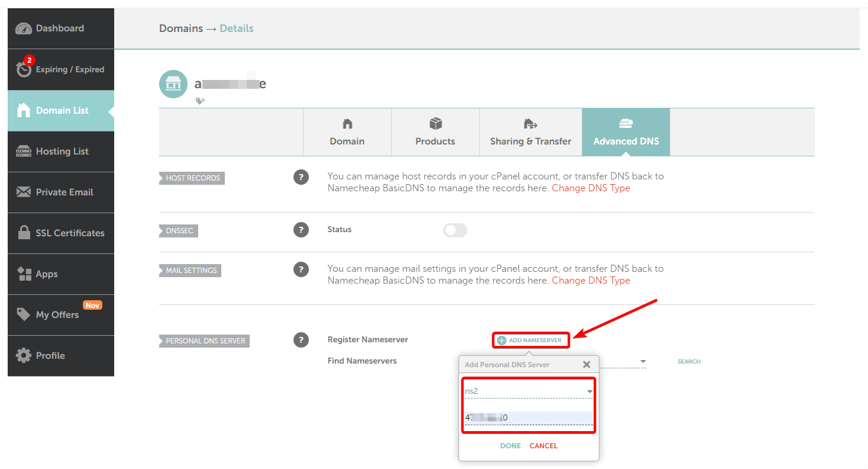868x469 pixels.
Task: Open the Sharing & Transfer tab
Action: point(531,132)
